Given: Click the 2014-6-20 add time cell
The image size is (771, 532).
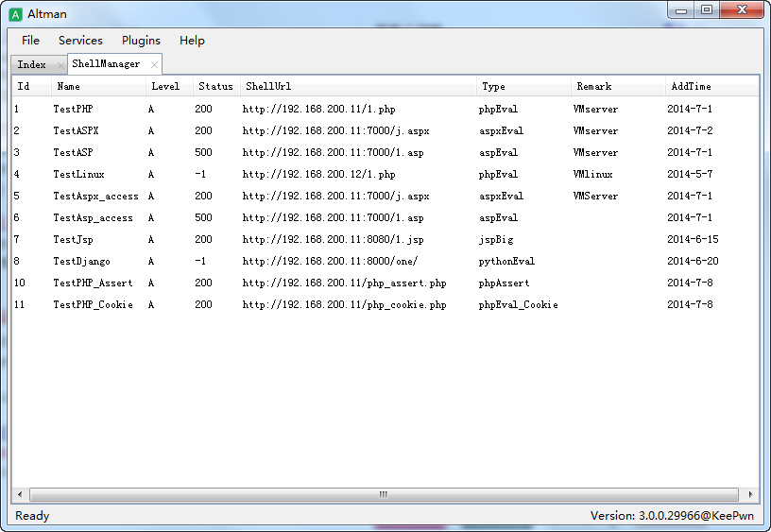Looking at the screenshot, I should (693, 261).
